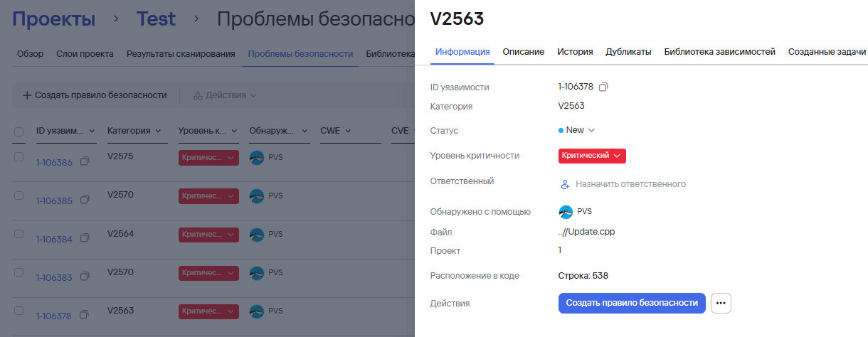Copy vulnerability ID 1-106378 in details panel

(x=603, y=87)
